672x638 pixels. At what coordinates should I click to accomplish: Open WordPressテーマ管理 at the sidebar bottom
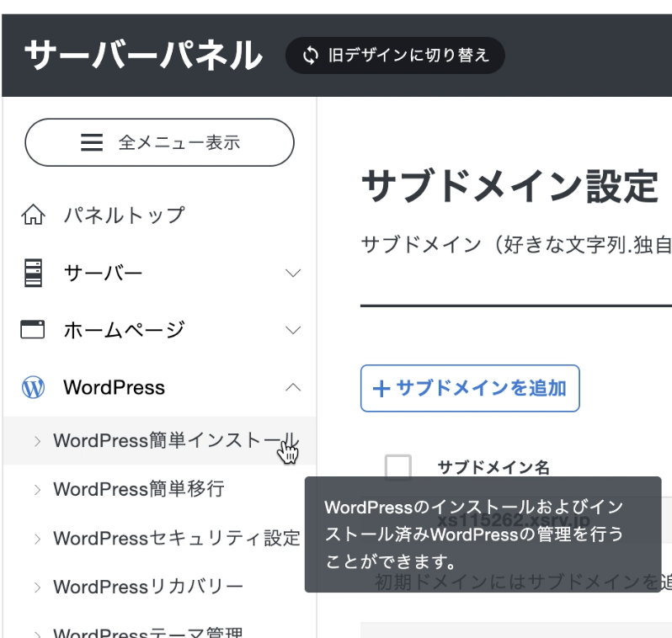(x=148, y=632)
